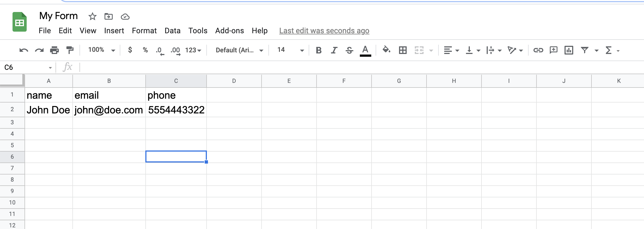
Task: Select row 6 header
Action: pos(12,157)
